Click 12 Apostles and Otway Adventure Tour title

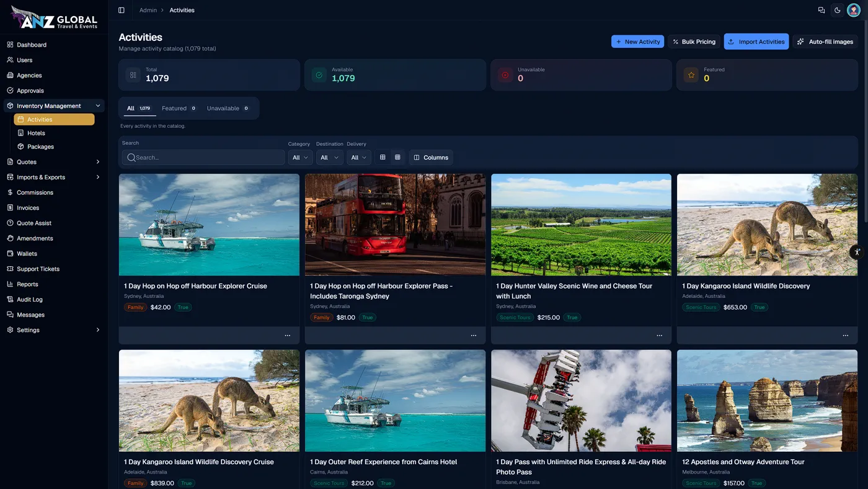point(743,462)
